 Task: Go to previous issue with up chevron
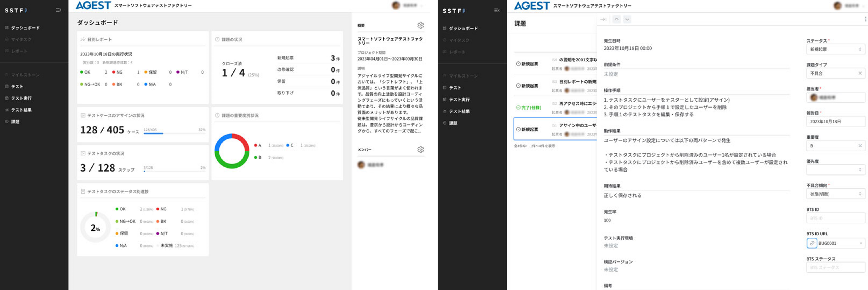click(x=617, y=19)
